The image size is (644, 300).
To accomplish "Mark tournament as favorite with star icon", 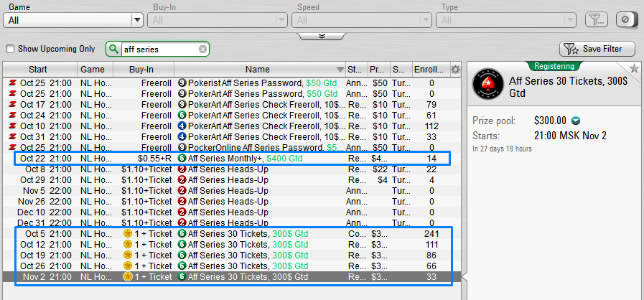I will pos(634,69).
